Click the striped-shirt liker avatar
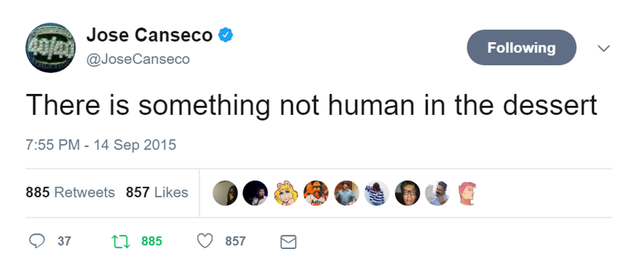644x274 pixels. point(377,193)
